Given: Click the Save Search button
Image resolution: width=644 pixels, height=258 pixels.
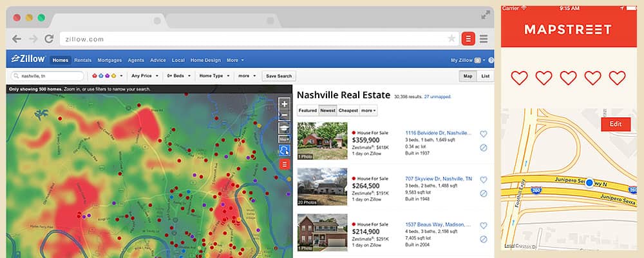Looking at the screenshot, I should (279, 76).
